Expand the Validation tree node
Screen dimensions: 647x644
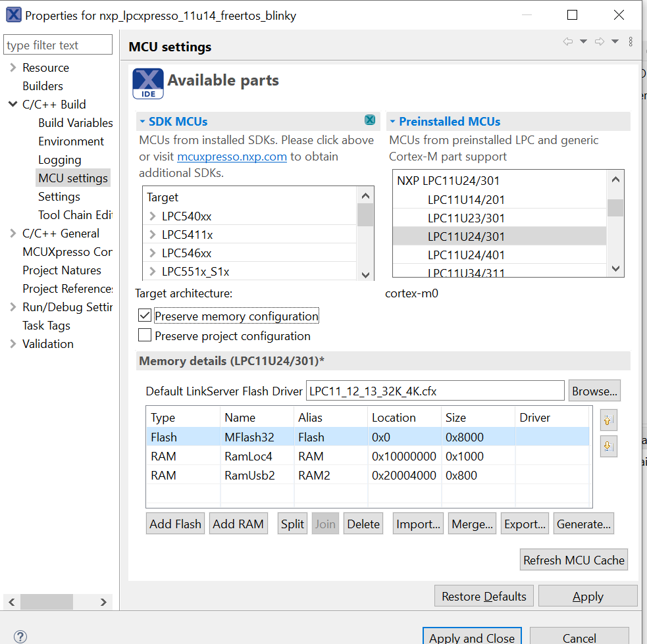point(13,343)
